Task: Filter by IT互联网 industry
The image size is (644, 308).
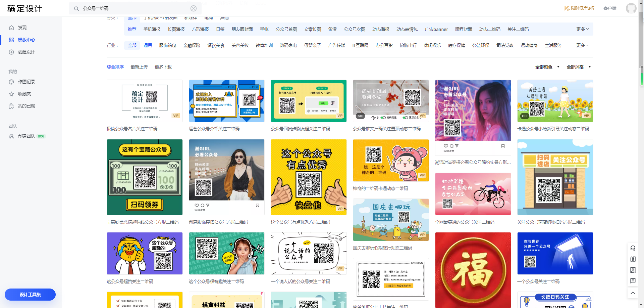Action: point(360,45)
